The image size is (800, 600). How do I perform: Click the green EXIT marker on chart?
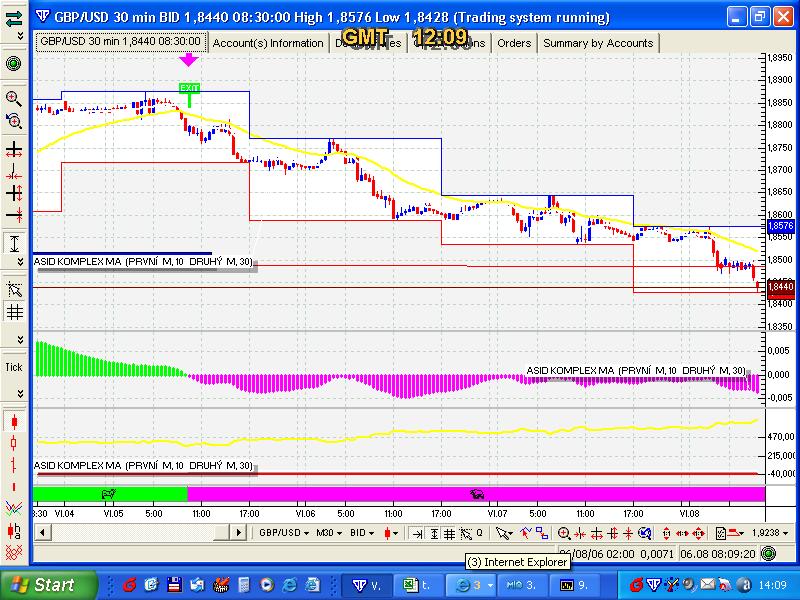pos(189,89)
